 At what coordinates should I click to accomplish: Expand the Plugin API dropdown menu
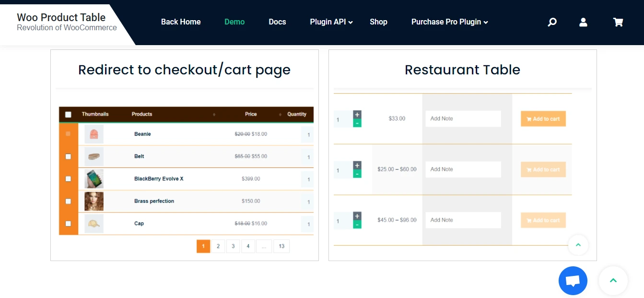point(331,22)
